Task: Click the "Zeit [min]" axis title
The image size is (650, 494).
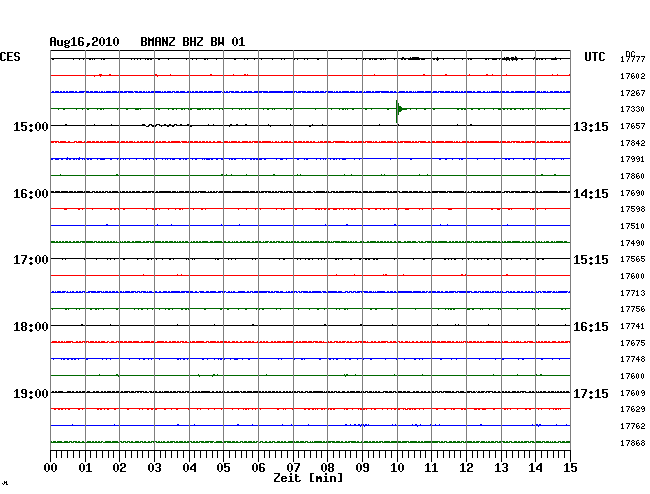Action: point(308,478)
